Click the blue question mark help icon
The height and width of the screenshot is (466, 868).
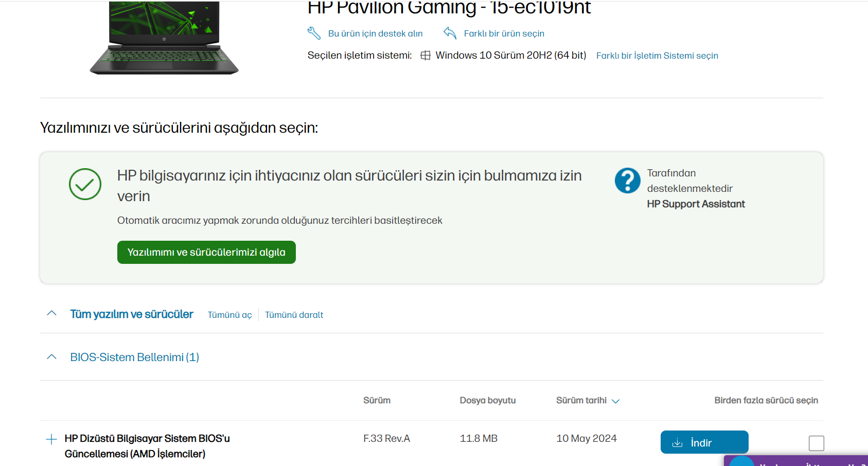pyautogui.click(x=628, y=181)
